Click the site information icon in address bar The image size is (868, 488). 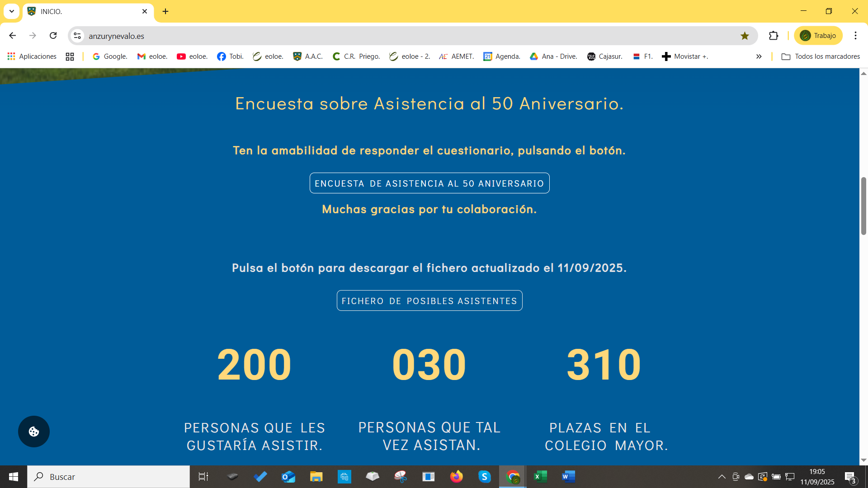[x=77, y=36]
